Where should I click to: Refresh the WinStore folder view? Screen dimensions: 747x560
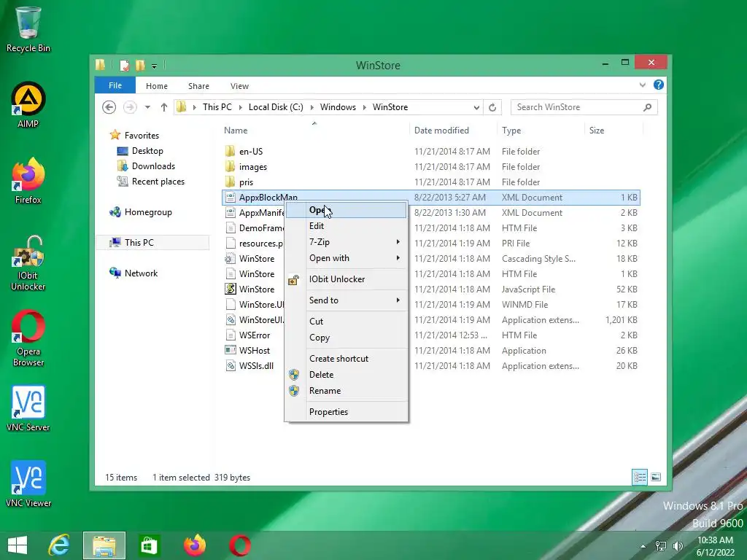492,107
